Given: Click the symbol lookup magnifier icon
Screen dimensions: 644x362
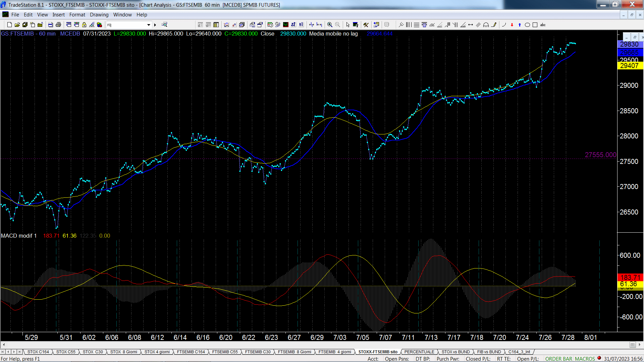Looking at the screenshot, I should click(164, 24).
